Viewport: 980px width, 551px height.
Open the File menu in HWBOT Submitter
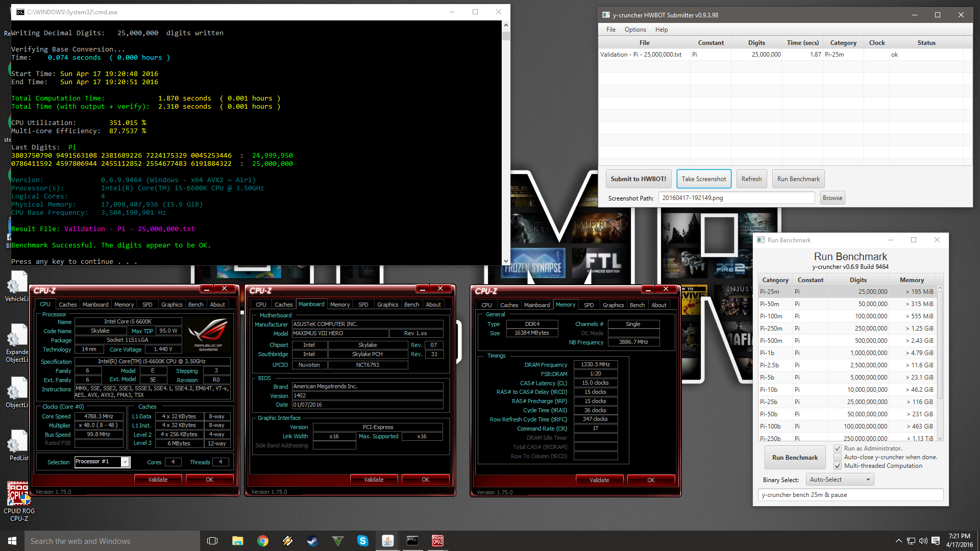click(x=610, y=30)
